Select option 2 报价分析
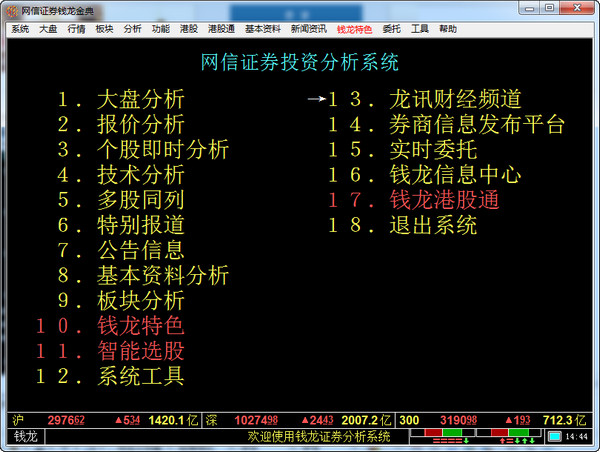Screen dimensions: 600x452 click(121, 124)
